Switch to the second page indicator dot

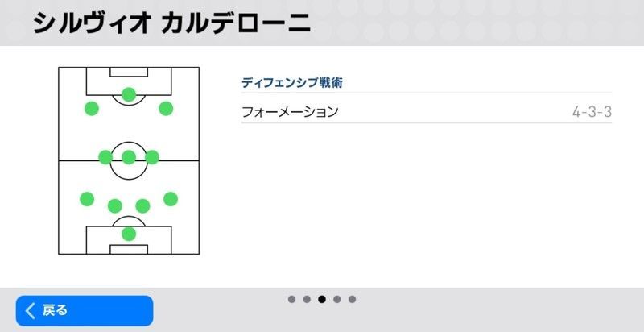(x=307, y=299)
